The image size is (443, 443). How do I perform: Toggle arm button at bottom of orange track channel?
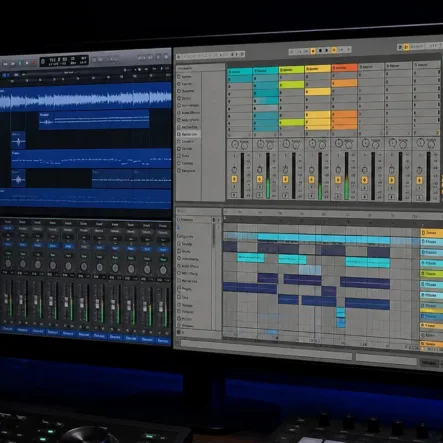tap(338, 196)
